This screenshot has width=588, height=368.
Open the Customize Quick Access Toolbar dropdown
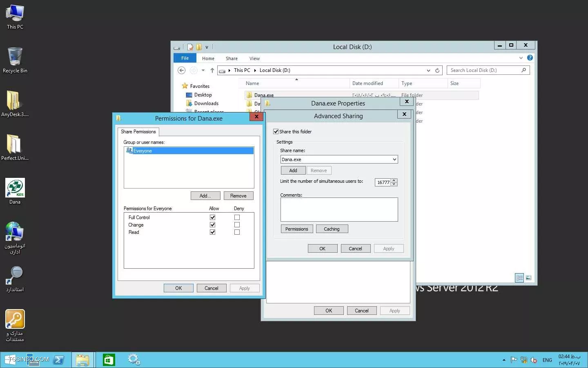pos(207,47)
